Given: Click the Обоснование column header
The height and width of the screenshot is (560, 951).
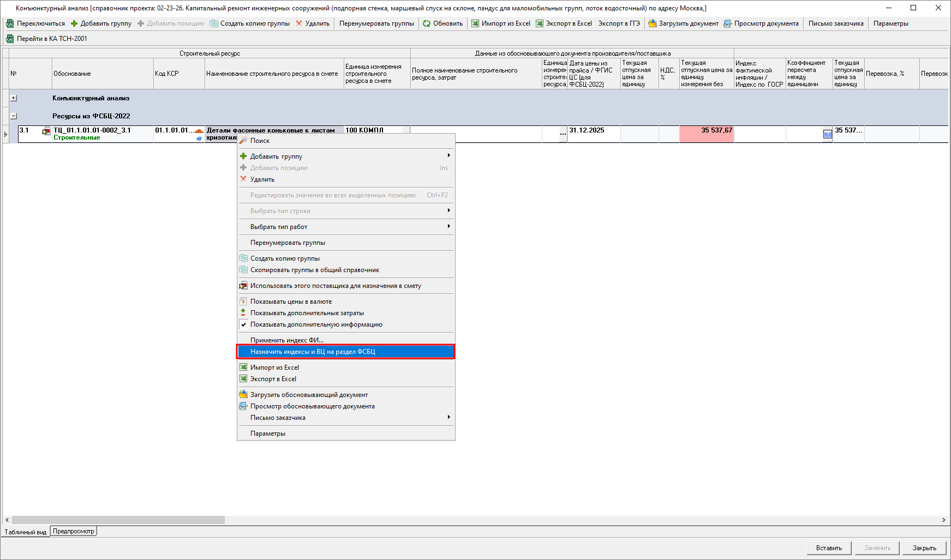Looking at the screenshot, I should click(103, 74).
